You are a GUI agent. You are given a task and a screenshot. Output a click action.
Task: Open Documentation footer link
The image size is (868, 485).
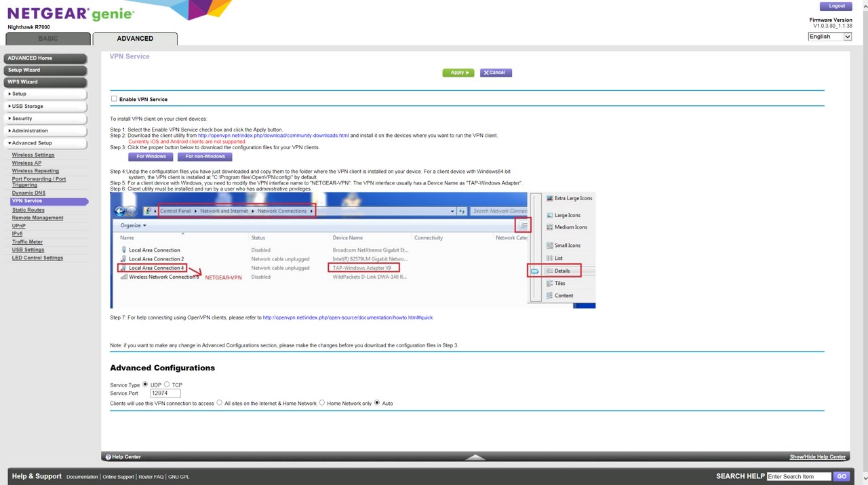82,477
